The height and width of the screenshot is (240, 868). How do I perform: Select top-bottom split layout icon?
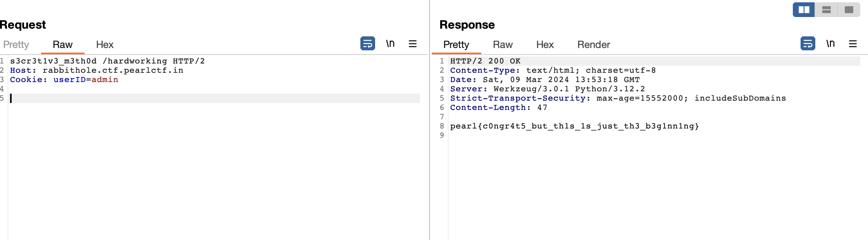(826, 10)
